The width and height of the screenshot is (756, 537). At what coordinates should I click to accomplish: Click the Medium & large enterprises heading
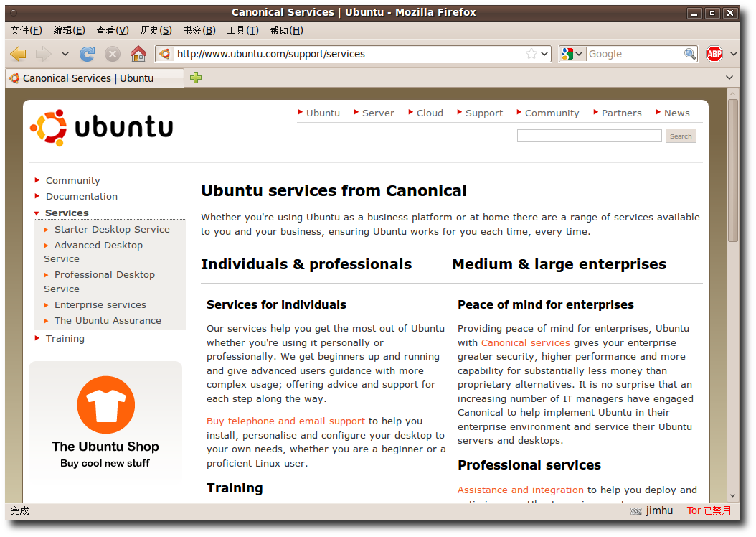coord(559,264)
